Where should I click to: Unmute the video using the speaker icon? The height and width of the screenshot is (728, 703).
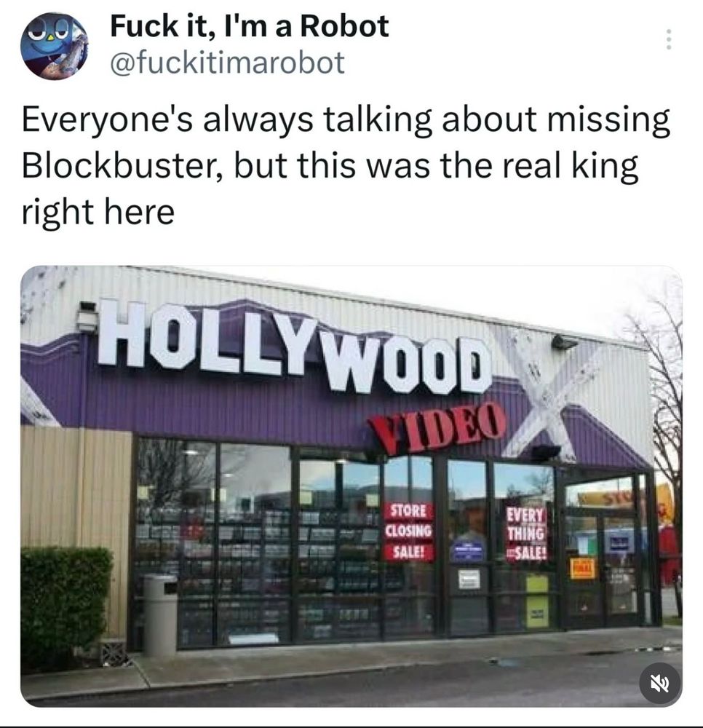coord(660,684)
